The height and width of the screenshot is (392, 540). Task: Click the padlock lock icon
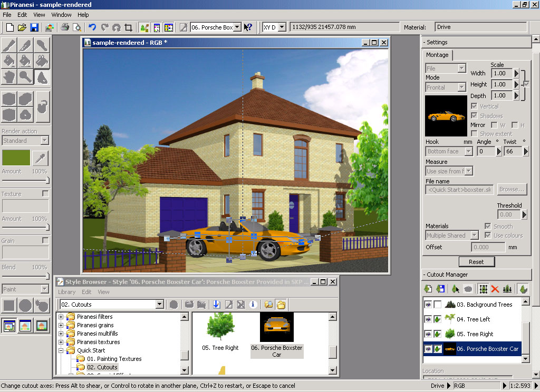pos(43,106)
